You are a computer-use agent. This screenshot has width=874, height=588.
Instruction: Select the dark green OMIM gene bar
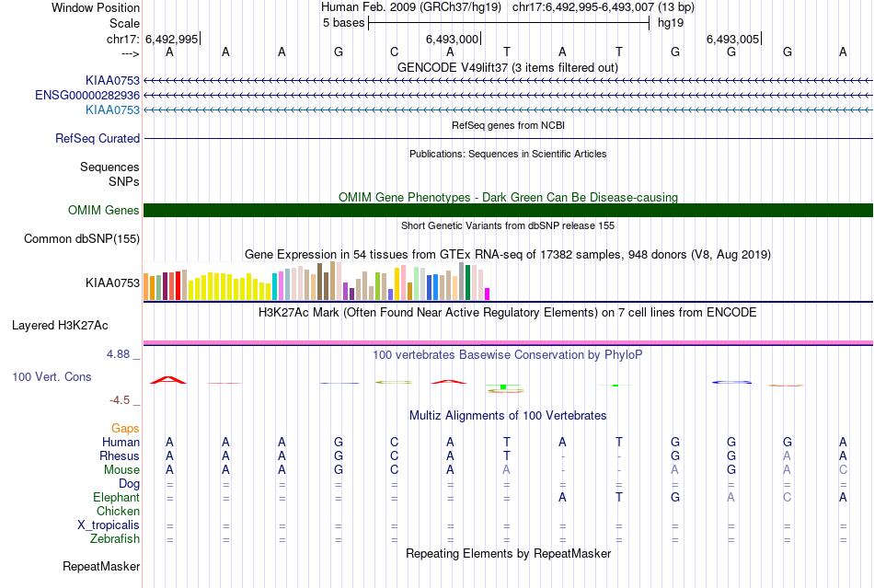click(x=509, y=210)
